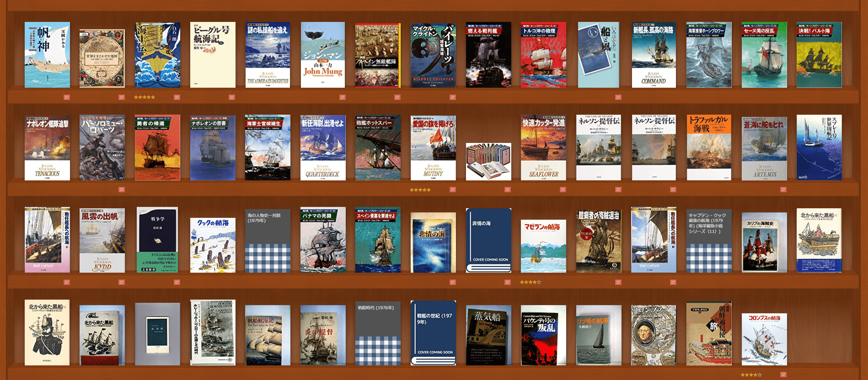
Task: Click star rating under 愛国の旗を掲げろ
Action: click(420, 190)
